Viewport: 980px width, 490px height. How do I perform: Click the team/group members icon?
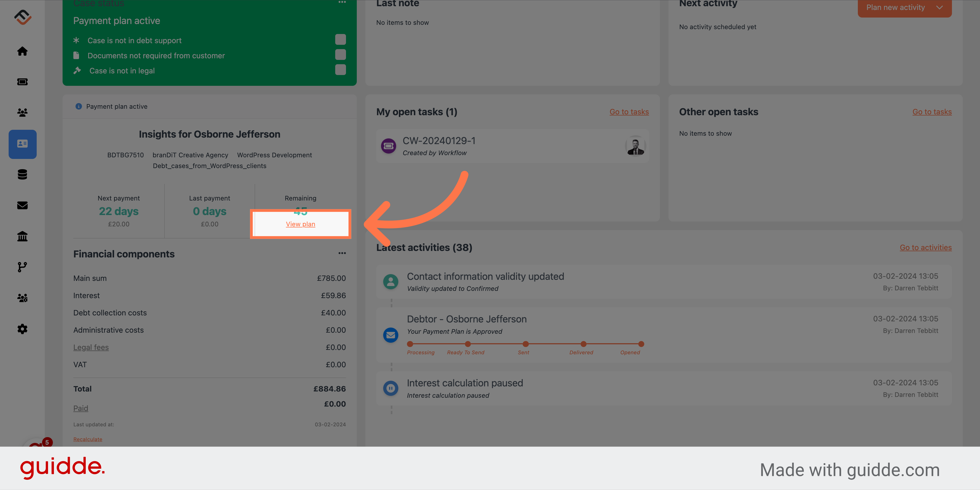pyautogui.click(x=22, y=113)
